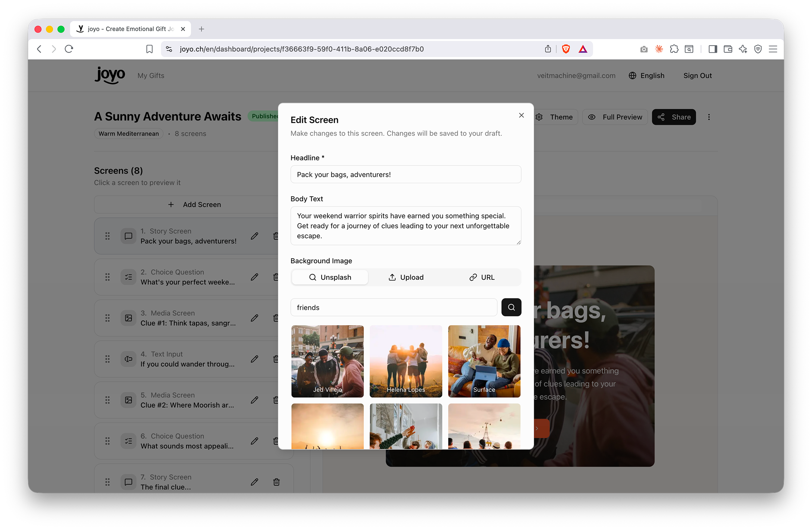Click the Sign Out link

click(x=697, y=76)
